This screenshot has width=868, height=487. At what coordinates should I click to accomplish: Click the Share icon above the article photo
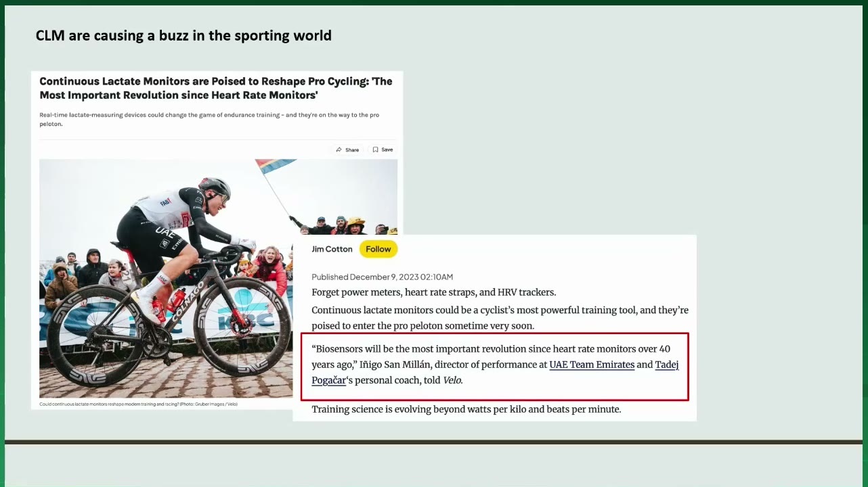[x=339, y=149]
